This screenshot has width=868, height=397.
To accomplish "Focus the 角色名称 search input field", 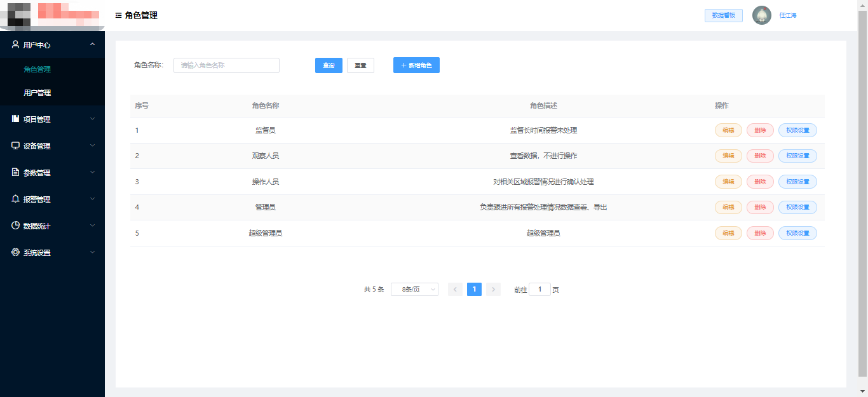I will point(226,65).
